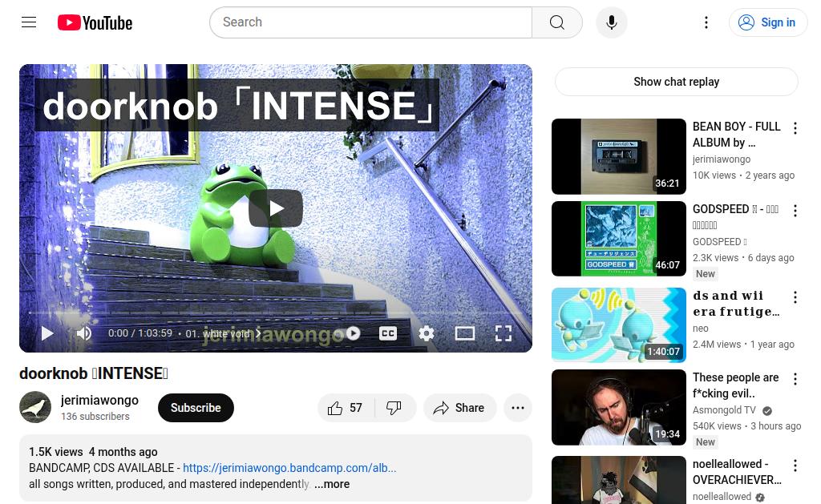821x504 pixels.
Task: Open the chapter '01. white void'
Action: coord(224,333)
